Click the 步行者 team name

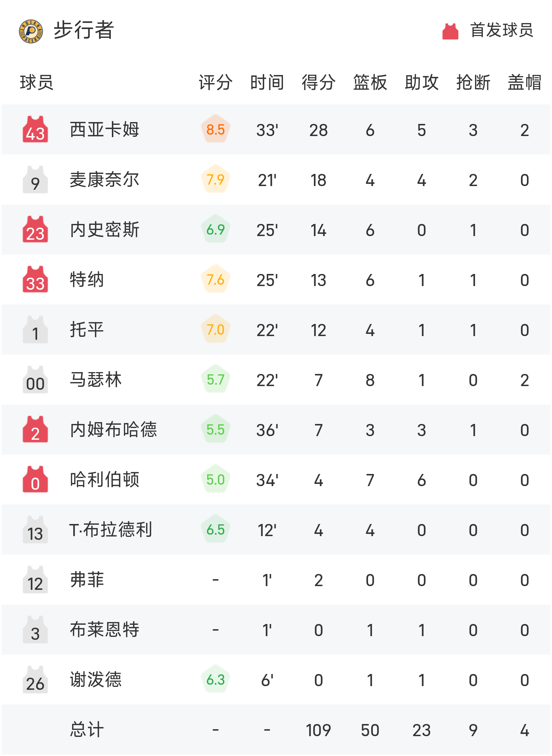tap(84, 30)
